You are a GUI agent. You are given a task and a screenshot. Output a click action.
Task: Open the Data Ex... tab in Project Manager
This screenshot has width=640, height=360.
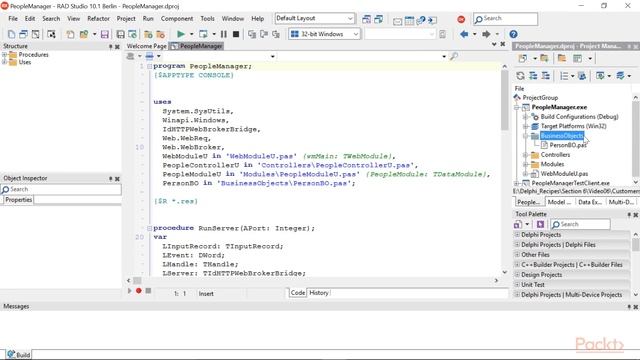589,202
